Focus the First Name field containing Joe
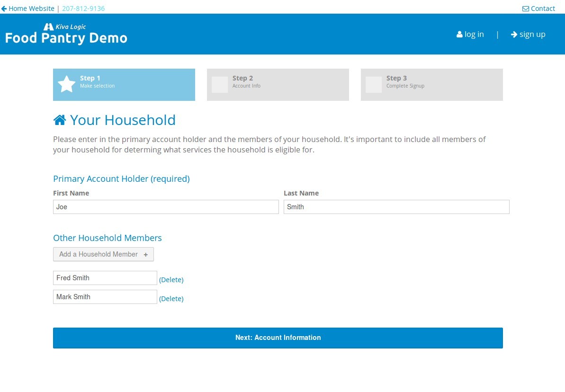Screen dimensions: 565x392 (166, 207)
